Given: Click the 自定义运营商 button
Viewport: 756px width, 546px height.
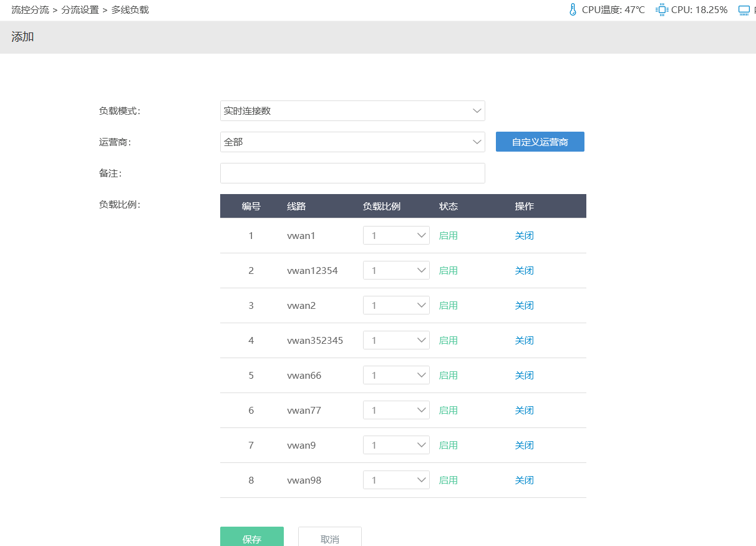Looking at the screenshot, I should (540, 142).
